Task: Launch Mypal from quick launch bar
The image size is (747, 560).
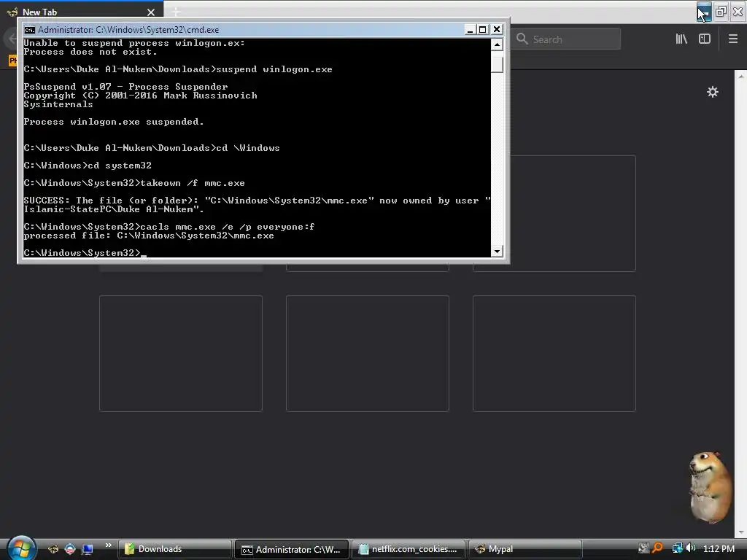Action: (x=53, y=549)
